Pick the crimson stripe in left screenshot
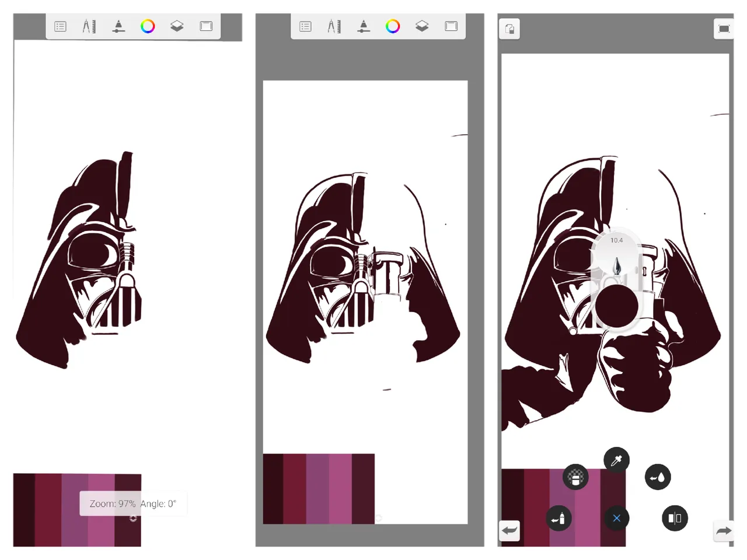Viewport: 747px width, 560px height. pyautogui.click(x=48, y=510)
